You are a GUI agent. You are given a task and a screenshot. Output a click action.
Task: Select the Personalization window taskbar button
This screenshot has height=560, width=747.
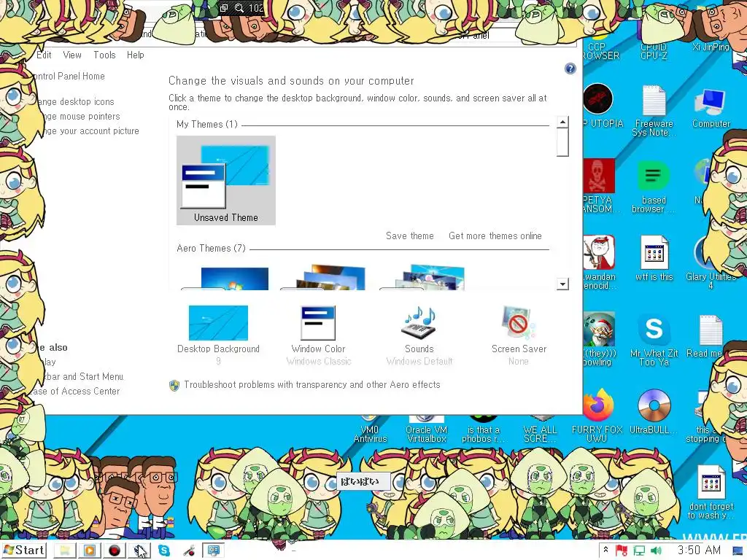click(x=214, y=551)
